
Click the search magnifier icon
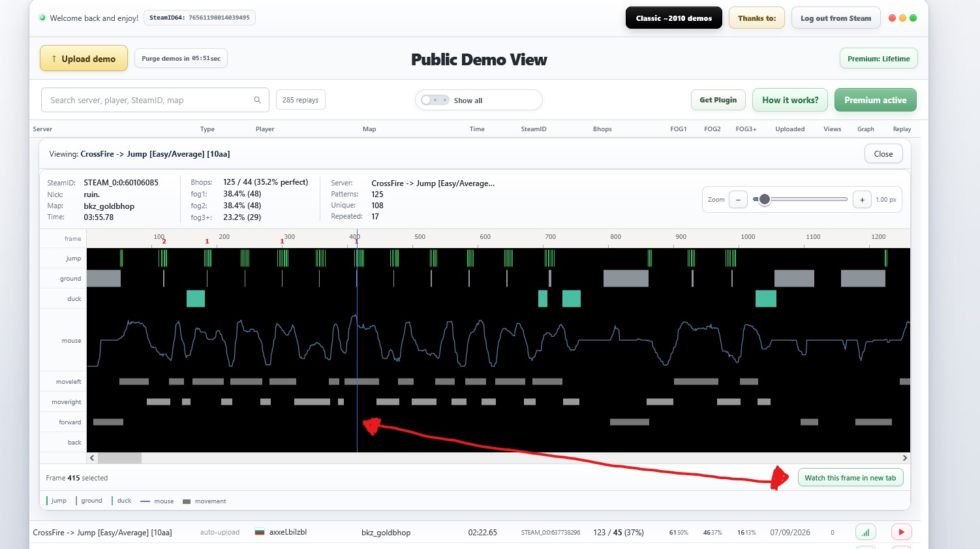(x=257, y=100)
